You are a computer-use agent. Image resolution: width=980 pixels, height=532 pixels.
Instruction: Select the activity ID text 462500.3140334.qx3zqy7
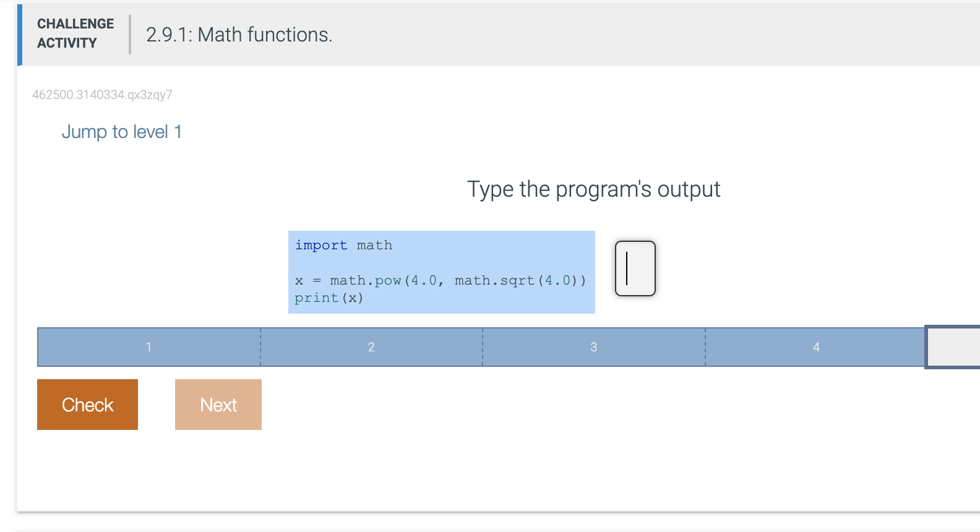pos(102,95)
